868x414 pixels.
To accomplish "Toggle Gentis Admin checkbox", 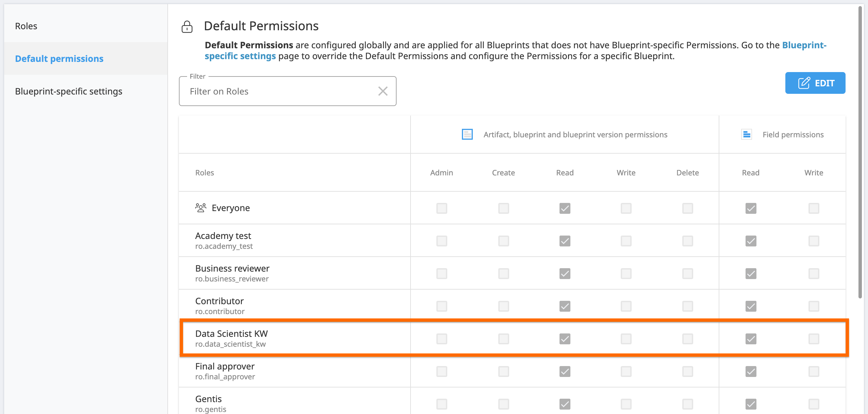I will click(x=442, y=404).
